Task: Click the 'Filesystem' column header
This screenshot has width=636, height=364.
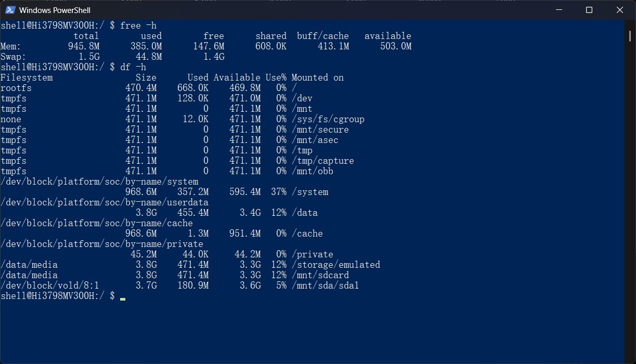Action: click(x=27, y=77)
